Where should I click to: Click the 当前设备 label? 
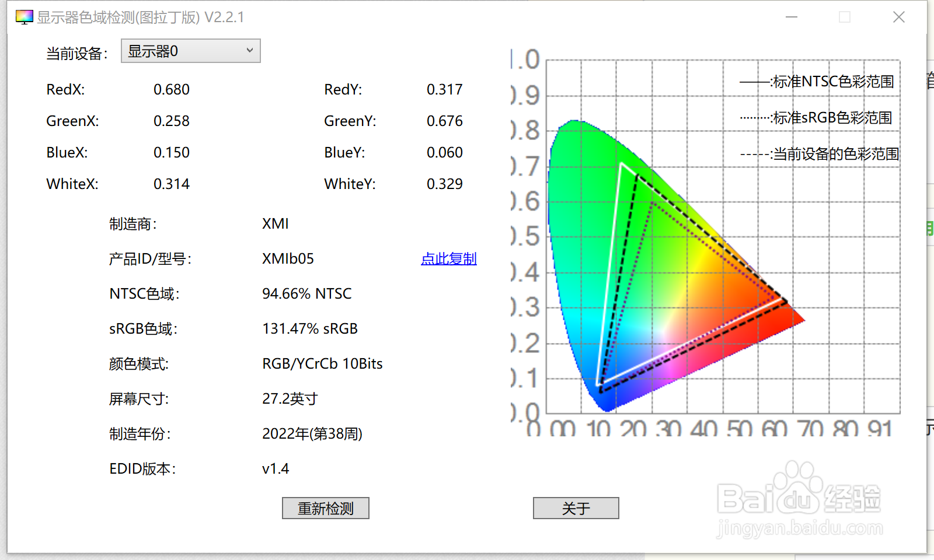(77, 54)
